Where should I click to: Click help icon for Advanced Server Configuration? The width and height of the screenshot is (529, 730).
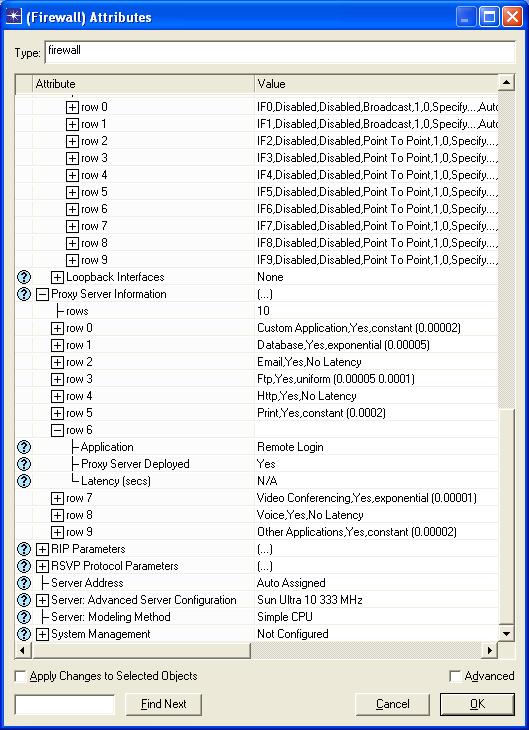pos(24,601)
